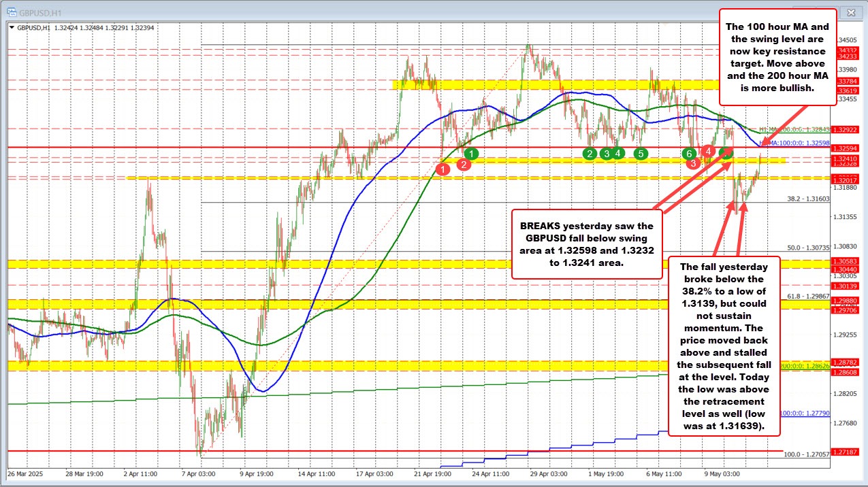Click red circle marker numbered 2
868x487 pixels.
click(463, 164)
